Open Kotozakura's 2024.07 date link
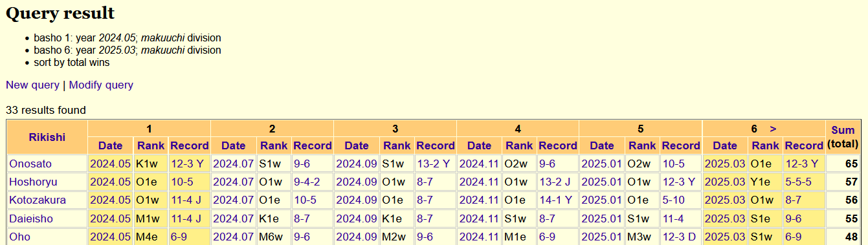This screenshot has height=245, width=868. [x=233, y=200]
